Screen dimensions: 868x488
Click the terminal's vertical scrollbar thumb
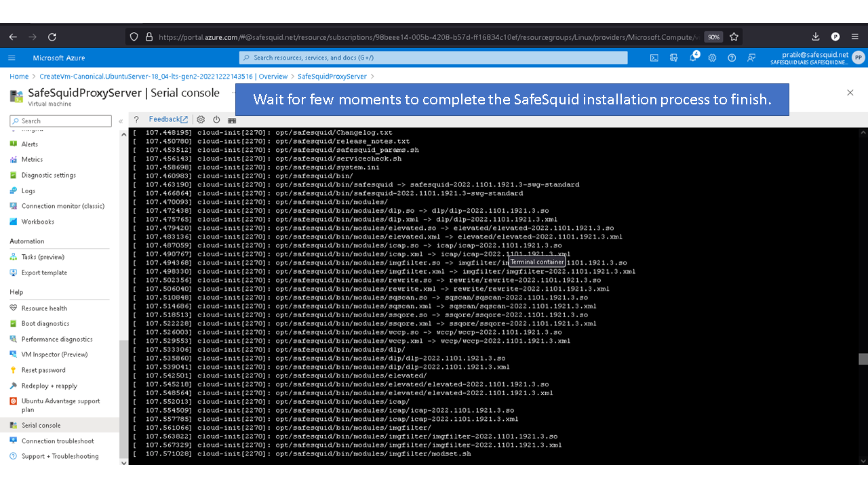coord(863,359)
